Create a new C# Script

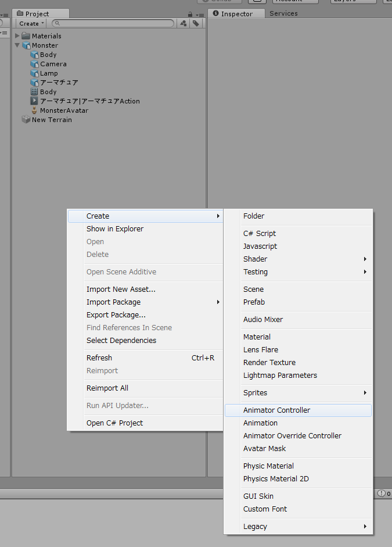[299, 233]
